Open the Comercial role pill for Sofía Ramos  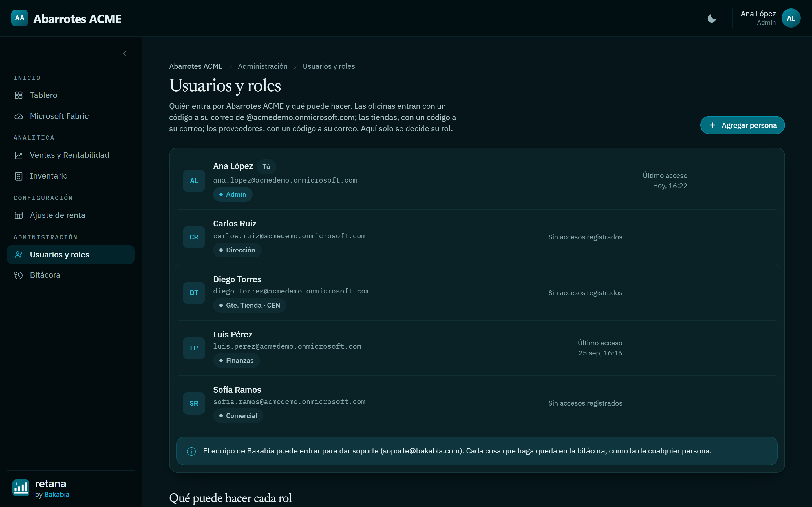pos(238,416)
